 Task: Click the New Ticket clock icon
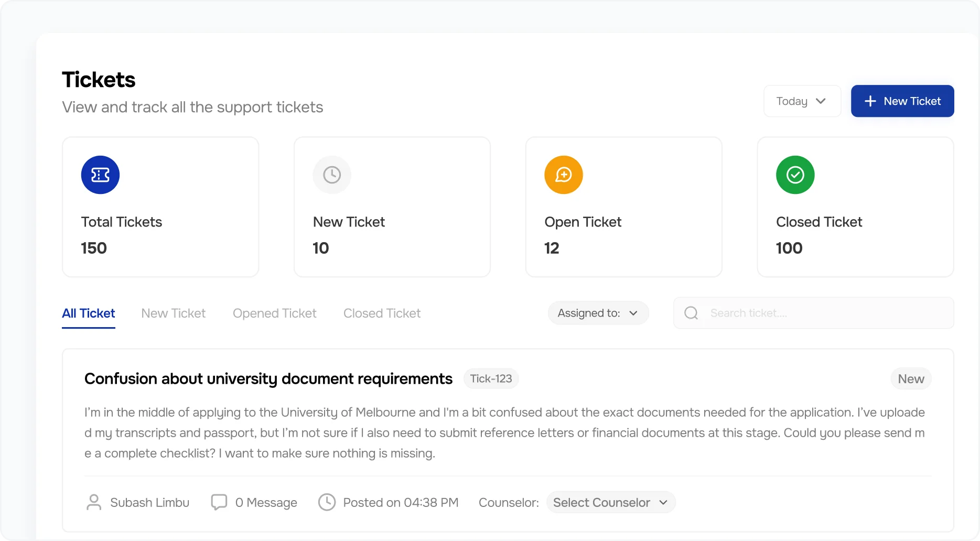point(331,175)
